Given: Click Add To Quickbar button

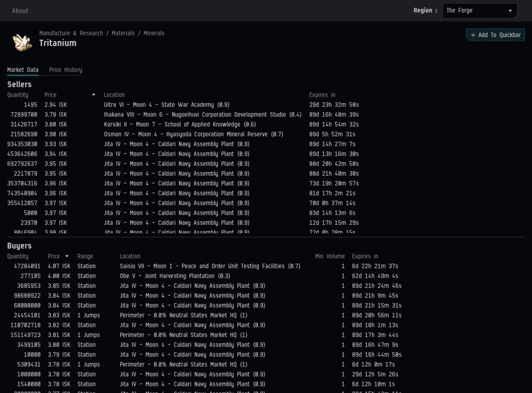Looking at the screenshot, I should click(495, 35).
